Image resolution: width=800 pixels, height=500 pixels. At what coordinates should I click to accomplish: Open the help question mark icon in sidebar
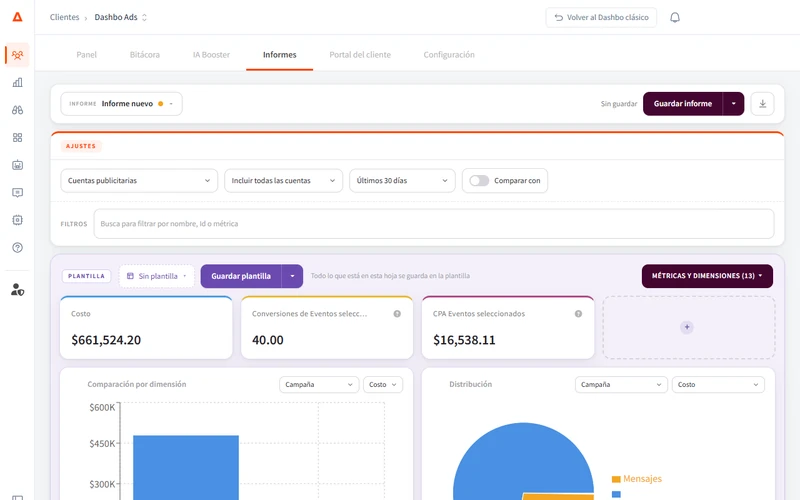tap(17, 247)
